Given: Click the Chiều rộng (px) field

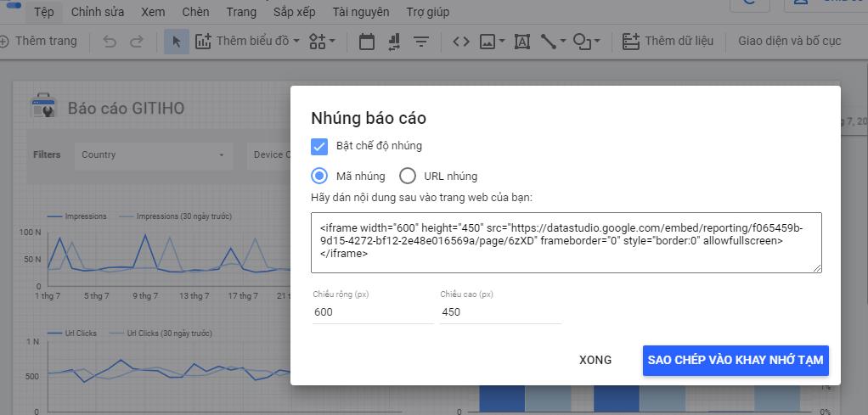Looking at the screenshot, I should coord(373,312).
